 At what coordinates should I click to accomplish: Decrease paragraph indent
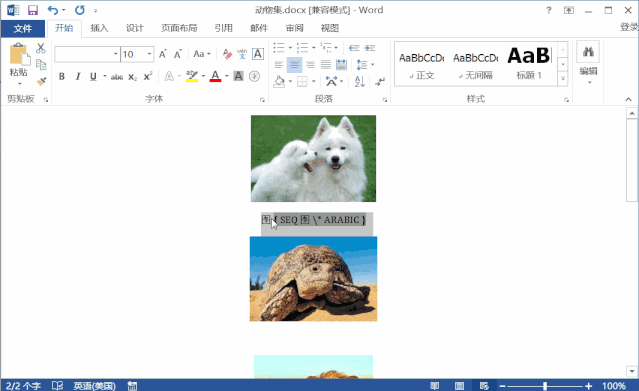coord(354,48)
